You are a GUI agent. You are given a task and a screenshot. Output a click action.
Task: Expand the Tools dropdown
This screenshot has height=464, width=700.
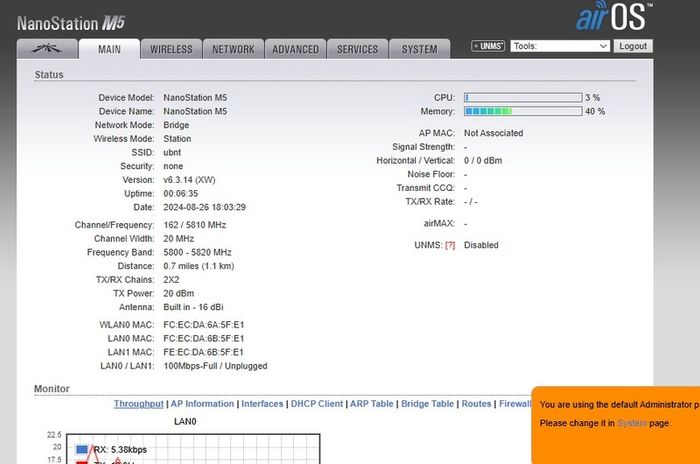click(x=560, y=46)
